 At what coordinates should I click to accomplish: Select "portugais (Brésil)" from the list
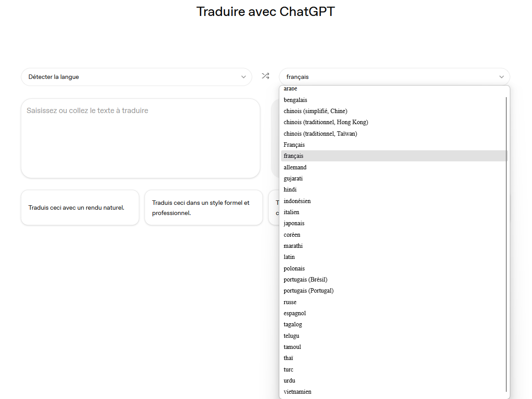(x=305, y=279)
